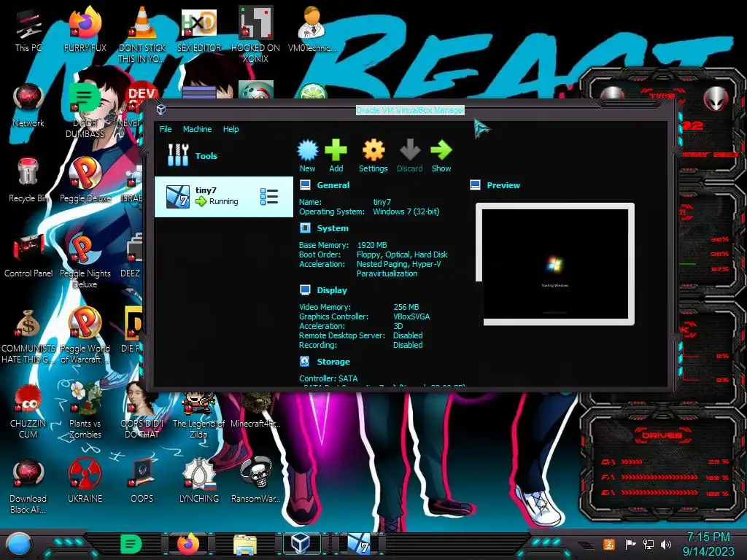Viewport: 747px width, 560px height.
Task: Click the Display section header
Action: pos(332,290)
